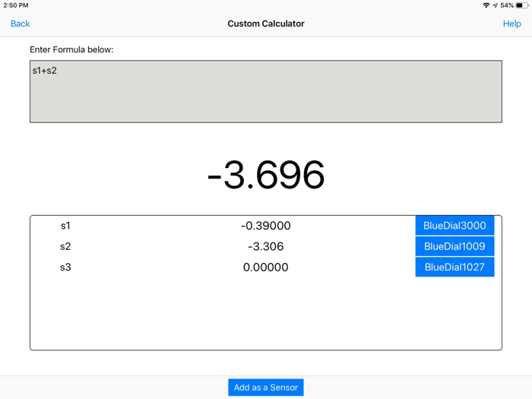Tap the battery indicator icon
The image size is (532, 399).
pos(522,5)
